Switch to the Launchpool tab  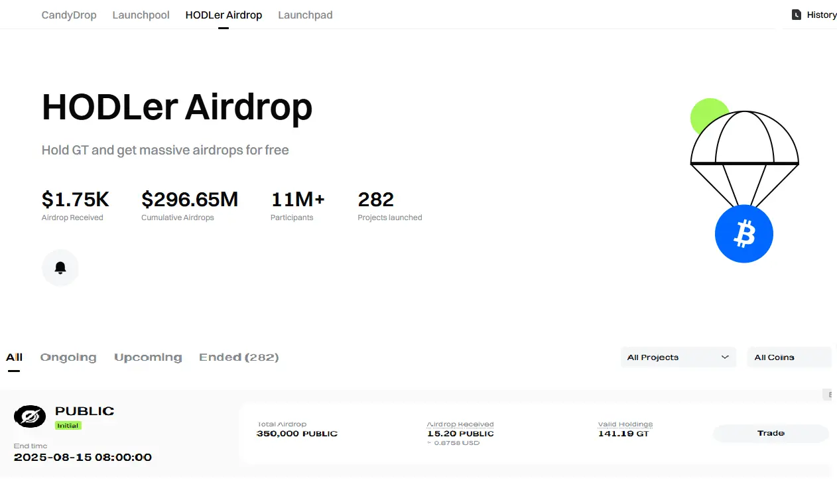point(141,15)
